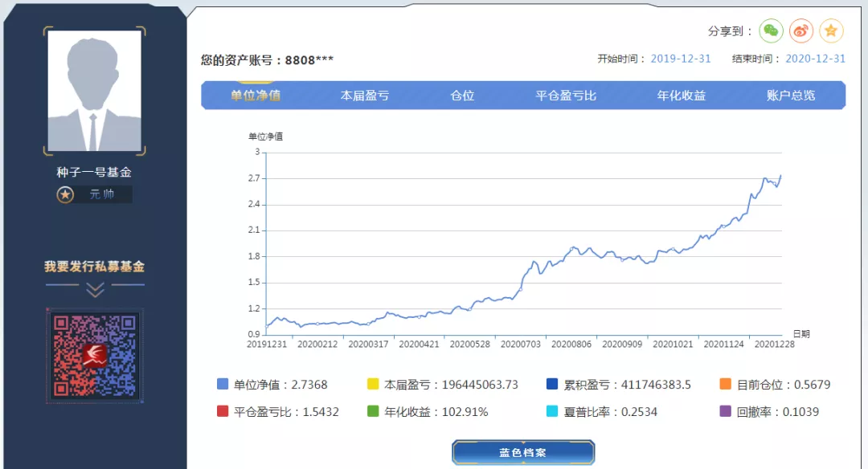The image size is (868, 469).
Task: Click the purple 回撤率 legend swatch
Action: [725, 411]
